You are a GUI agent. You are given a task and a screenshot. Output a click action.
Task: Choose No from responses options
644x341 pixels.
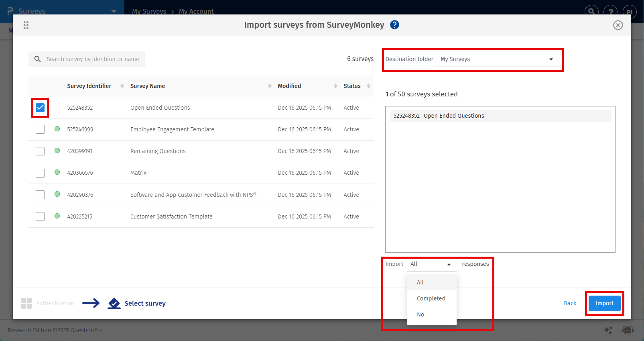(x=421, y=314)
